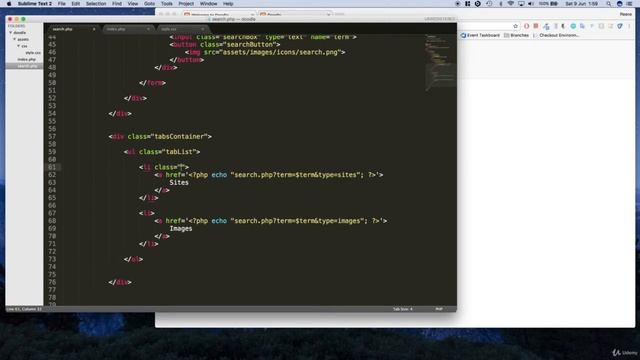Open the Wi-Fi menu bar icon
The height and width of the screenshot is (360, 640).
point(511,4)
